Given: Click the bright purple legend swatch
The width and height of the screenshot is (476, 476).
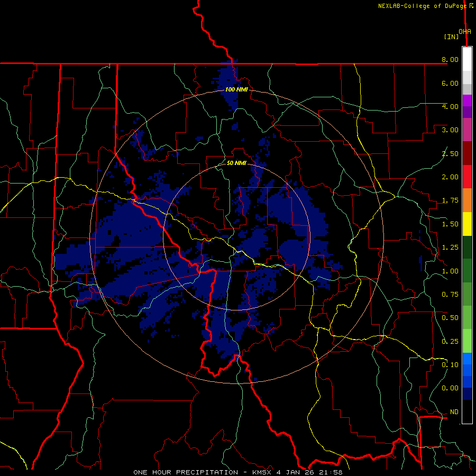Looking at the screenshot, I should tap(467, 100).
